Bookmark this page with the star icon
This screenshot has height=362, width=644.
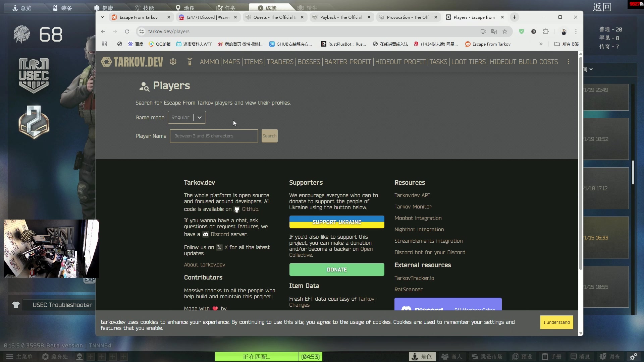505,32
